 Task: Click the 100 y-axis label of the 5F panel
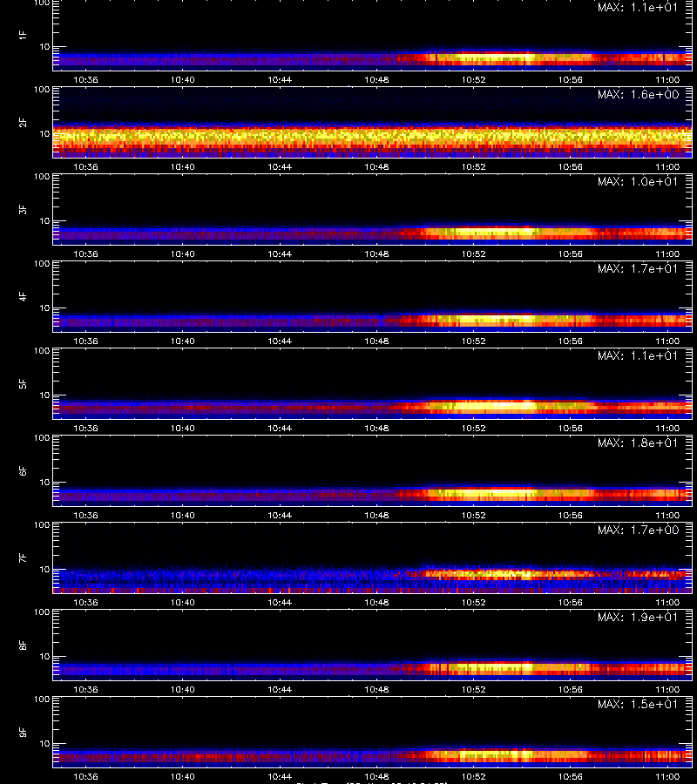pyautogui.click(x=42, y=351)
